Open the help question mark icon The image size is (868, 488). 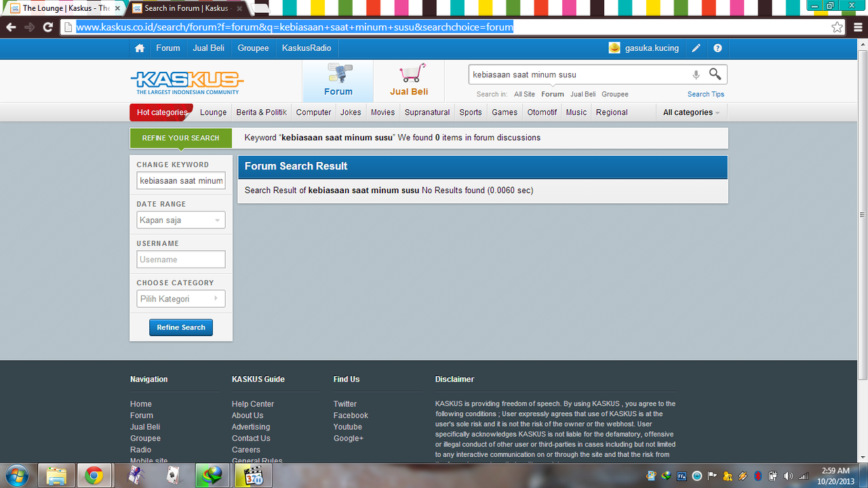point(717,48)
